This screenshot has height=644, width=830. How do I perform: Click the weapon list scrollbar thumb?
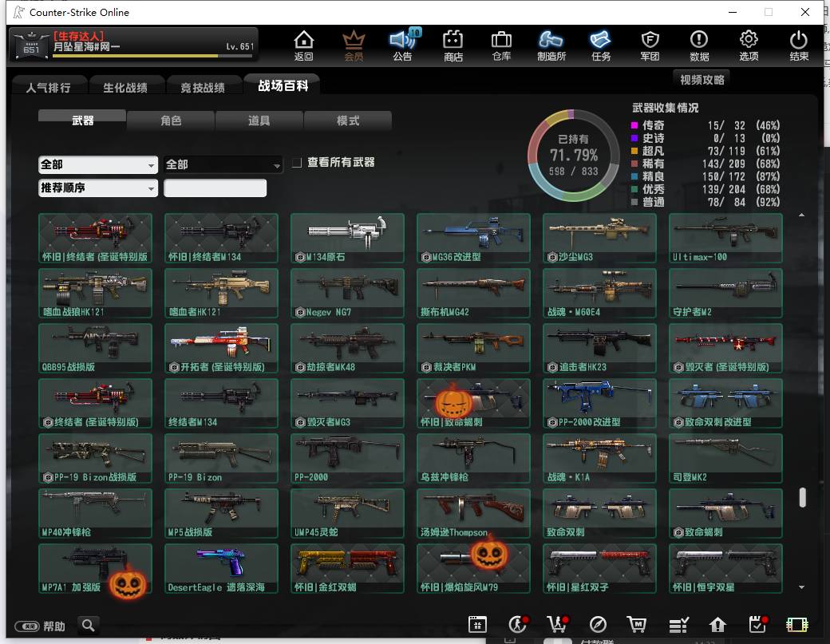pos(802,497)
